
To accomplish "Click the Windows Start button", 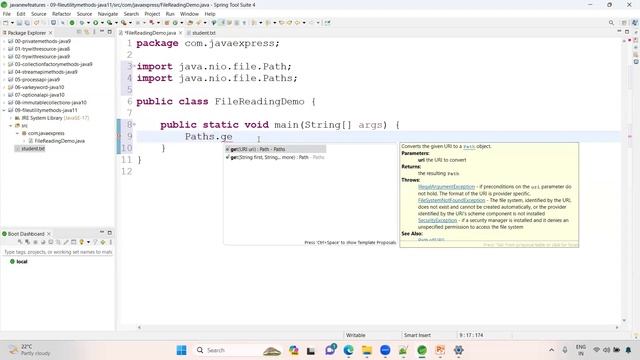I will pos(182,350).
